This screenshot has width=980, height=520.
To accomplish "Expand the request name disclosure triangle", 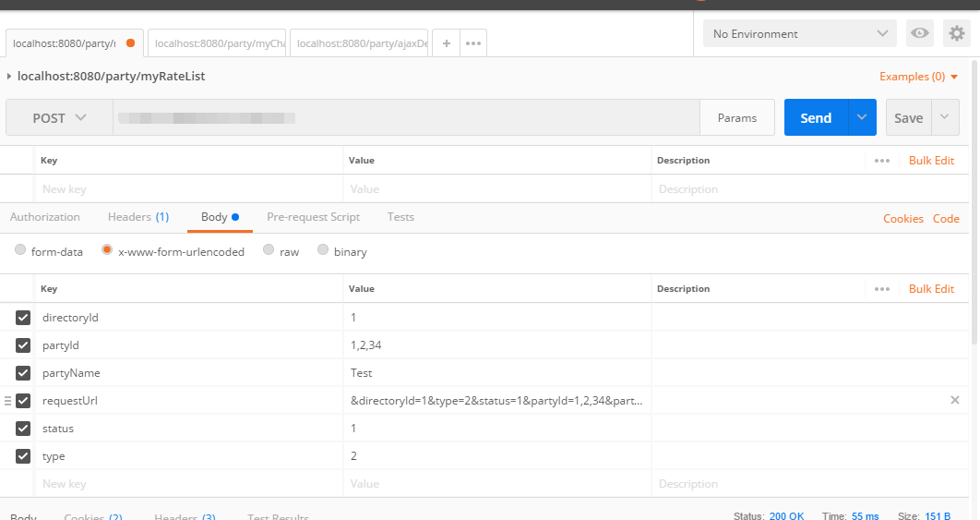I will coord(8,77).
